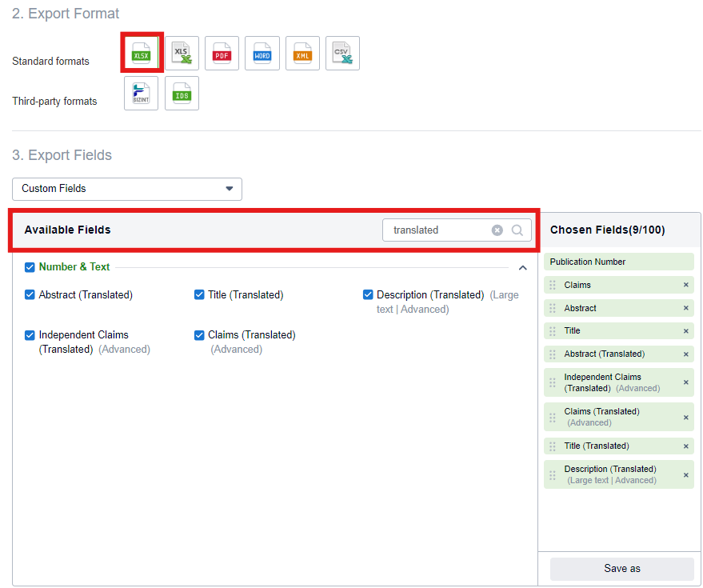
Task: Uncheck Abstract (Translated) field
Action: (x=30, y=294)
